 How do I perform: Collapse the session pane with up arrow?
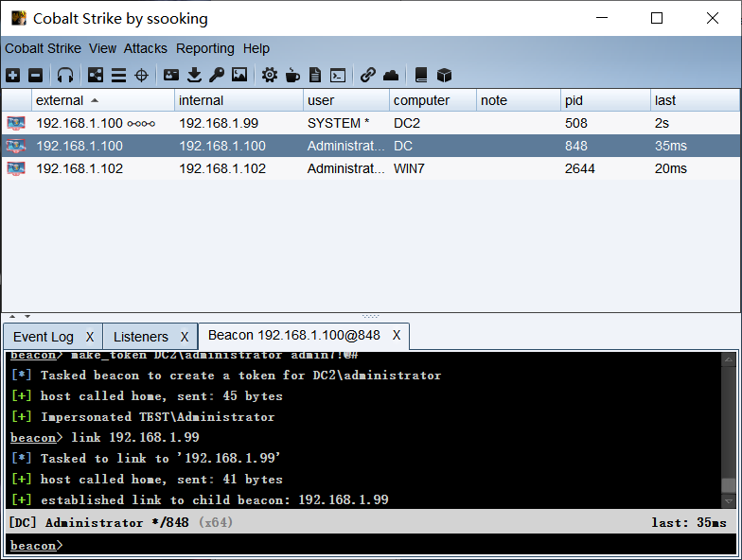pos(12,316)
